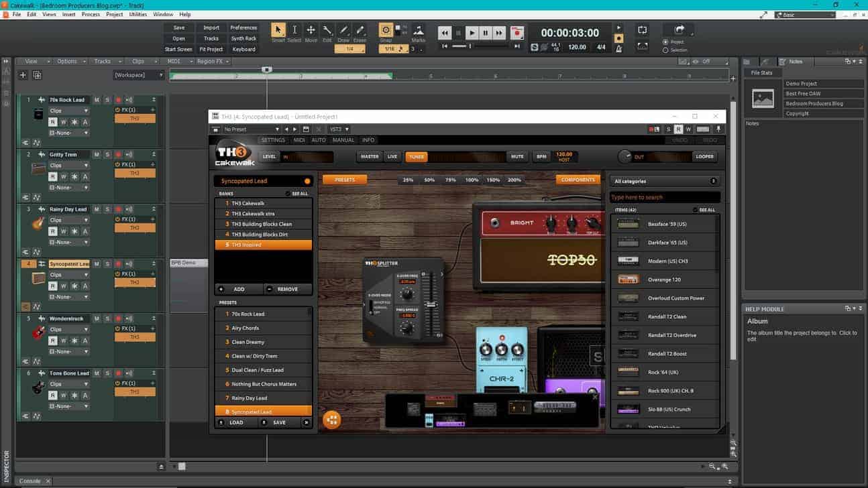The height and width of the screenshot is (488, 868).
Task: Toggle the TUNER button in TH3
Action: click(x=417, y=157)
